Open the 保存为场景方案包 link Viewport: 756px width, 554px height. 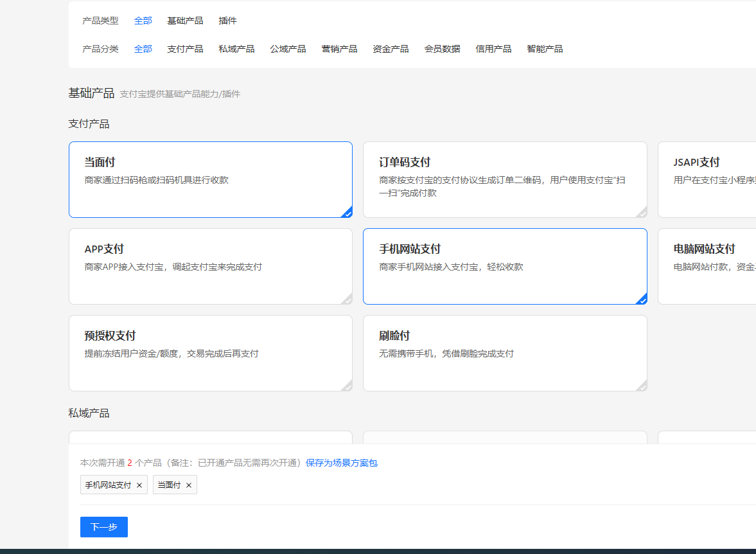341,463
